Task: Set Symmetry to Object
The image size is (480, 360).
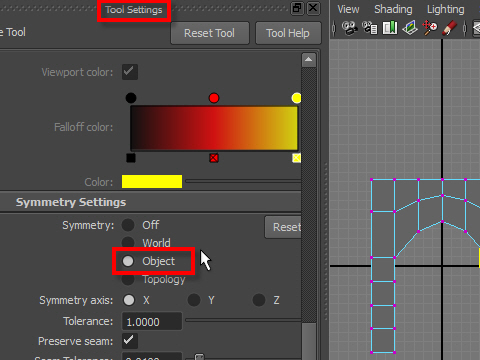Action: (x=128, y=261)
